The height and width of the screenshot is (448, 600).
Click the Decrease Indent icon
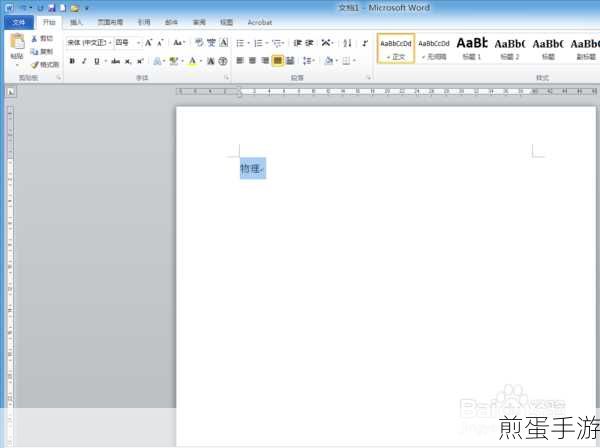click(x=297, y=43)
